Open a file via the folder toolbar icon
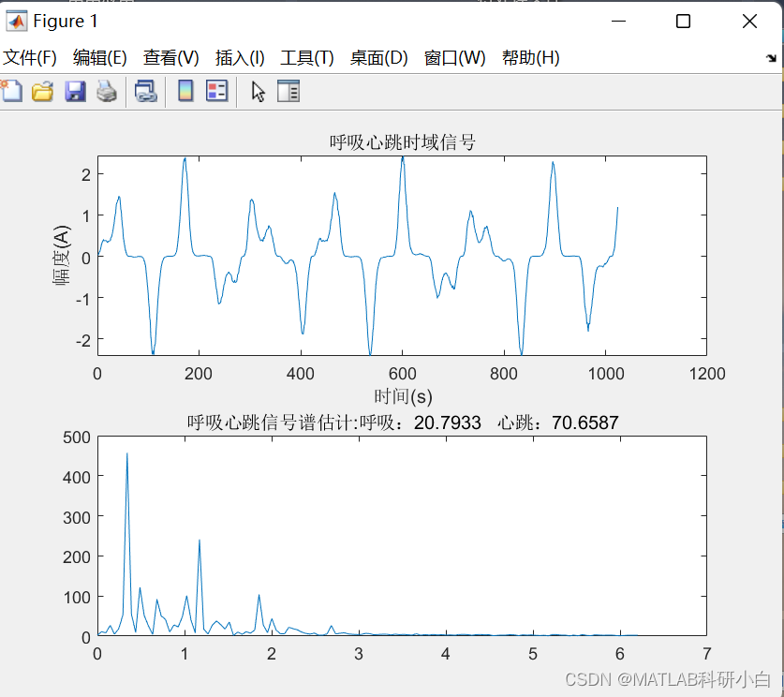Screen dimensions: 784x697 pos(41,91)
